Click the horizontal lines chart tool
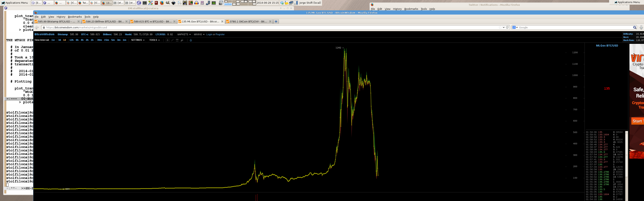The height and width of the screenshot is (201, 644). coord(177,40)
